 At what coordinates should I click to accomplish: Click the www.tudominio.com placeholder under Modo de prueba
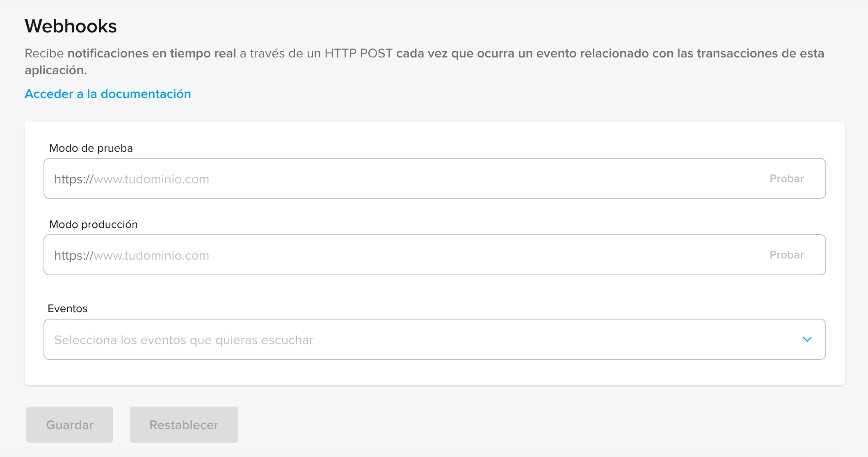pos(151,179)
